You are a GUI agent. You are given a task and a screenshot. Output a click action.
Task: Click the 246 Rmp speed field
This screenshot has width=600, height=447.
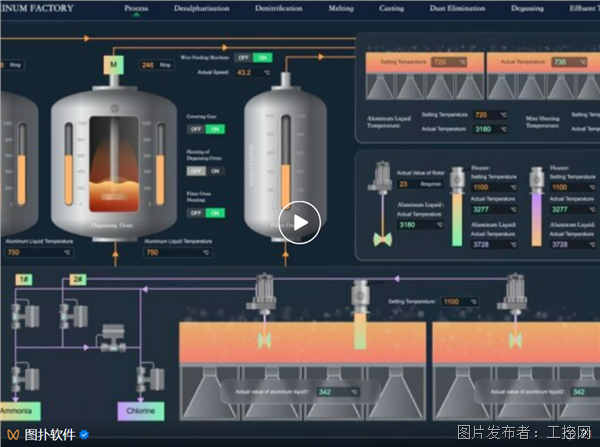157,65
